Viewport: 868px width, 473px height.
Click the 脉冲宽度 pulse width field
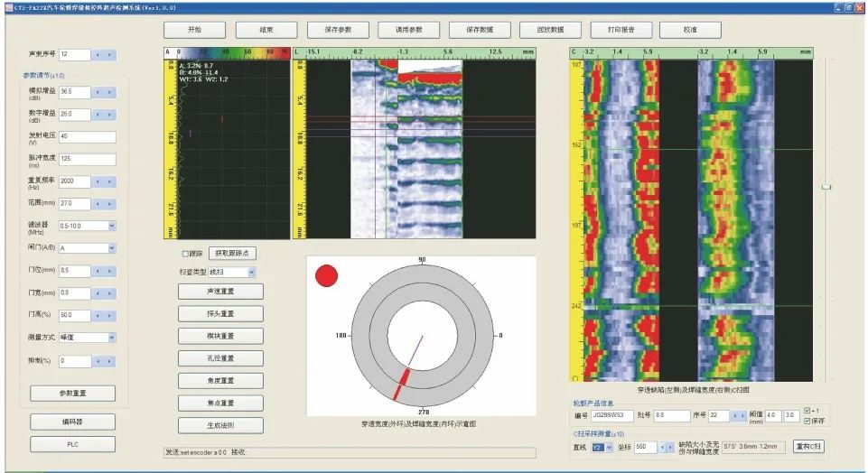pyautogui.click(x=88, y=160)
